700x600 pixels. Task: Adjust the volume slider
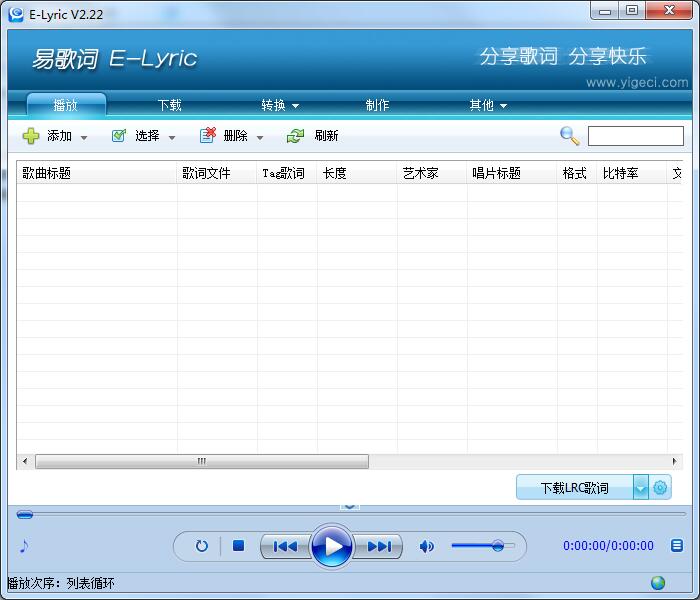pyautogui.click(x=497, y=545)
